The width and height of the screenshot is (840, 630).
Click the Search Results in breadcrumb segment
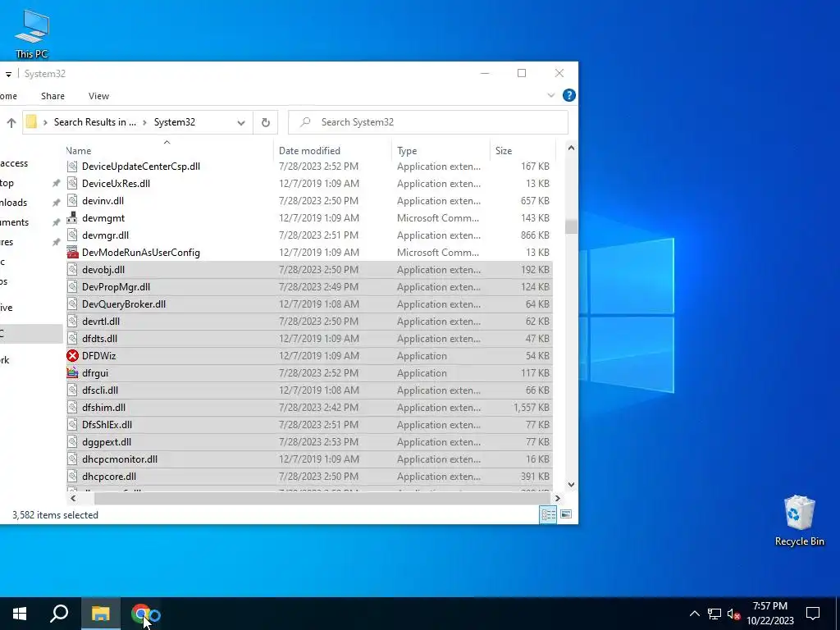[95, 122]
